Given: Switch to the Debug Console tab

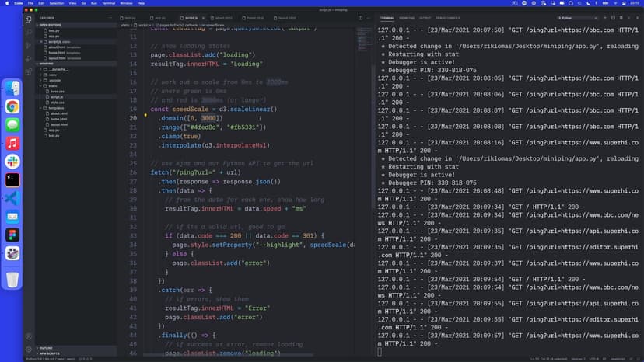Looking at the screenshot, I should pyautogui.click(x=448, y=16).
